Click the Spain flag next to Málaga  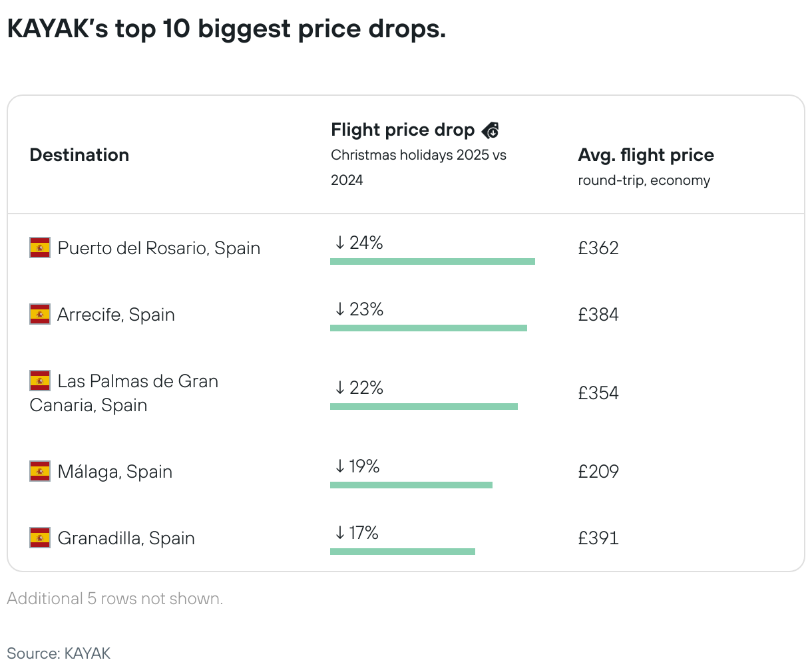[x=40, y=472]
